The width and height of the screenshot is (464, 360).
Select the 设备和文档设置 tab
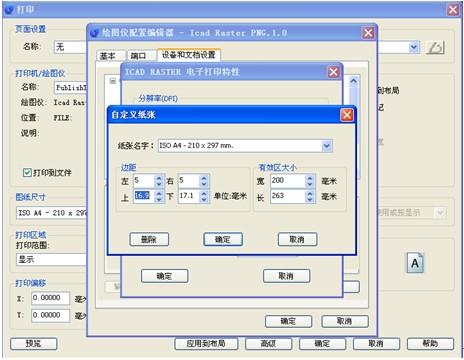pos(189,55)
